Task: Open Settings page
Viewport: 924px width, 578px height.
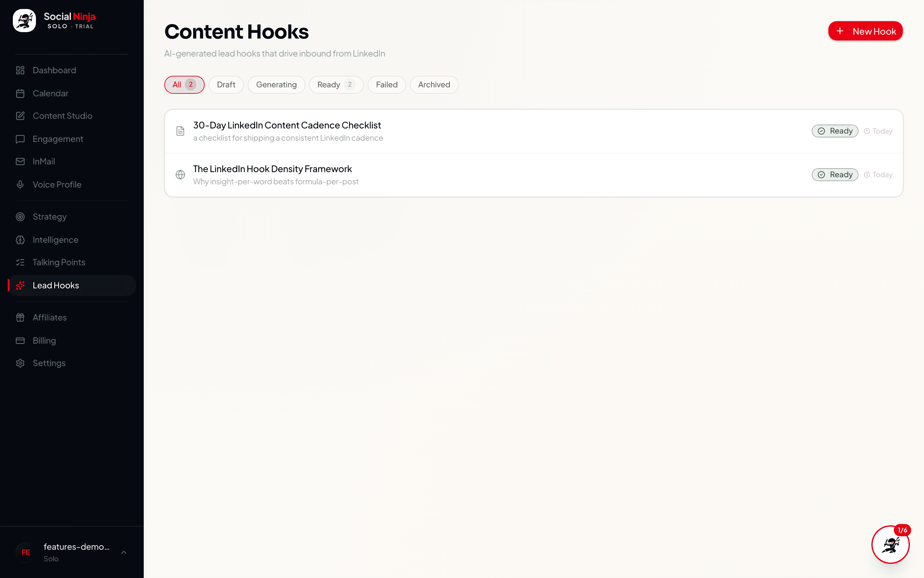Action: (x=72, y=363)
